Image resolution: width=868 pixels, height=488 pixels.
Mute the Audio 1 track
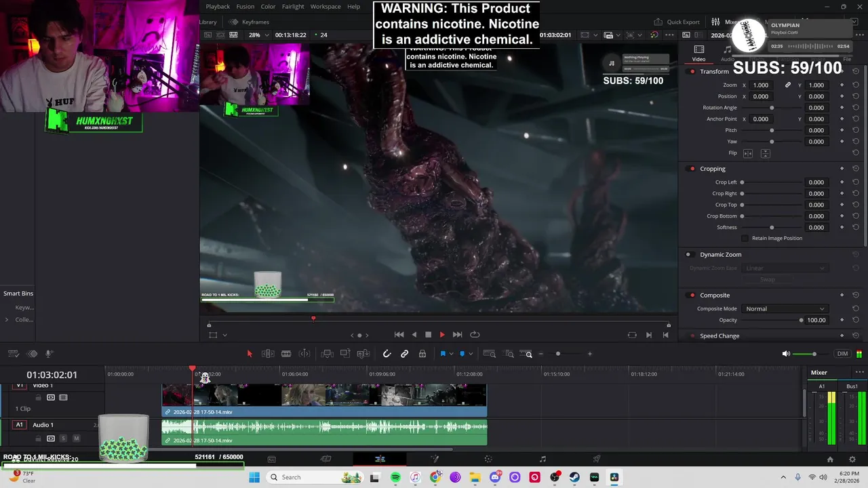76,439
